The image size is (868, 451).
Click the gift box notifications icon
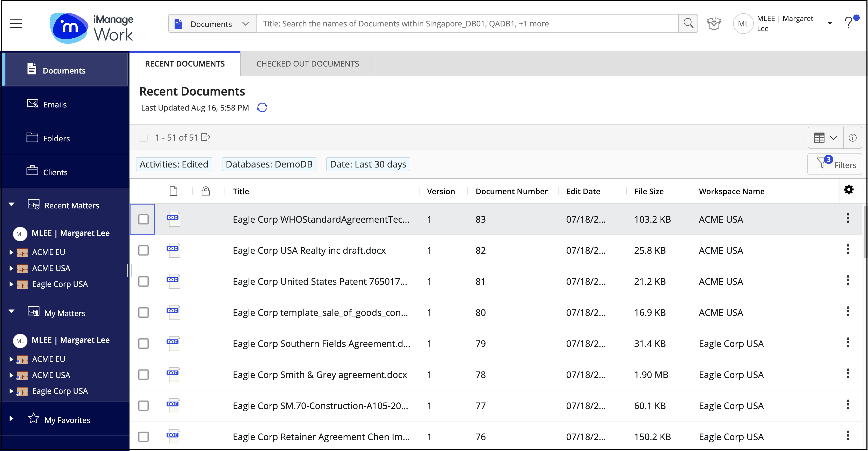(x=714, y=24)
